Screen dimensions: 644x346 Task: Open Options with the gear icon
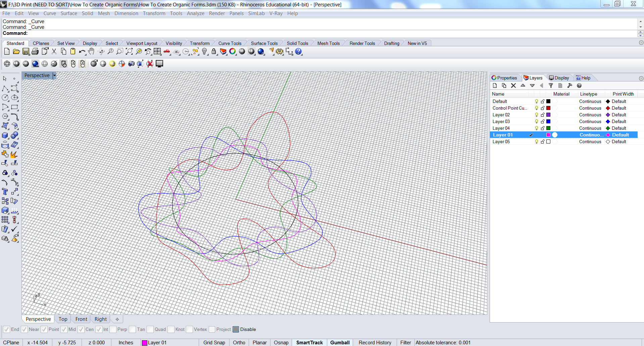click(x=280, y=52)
